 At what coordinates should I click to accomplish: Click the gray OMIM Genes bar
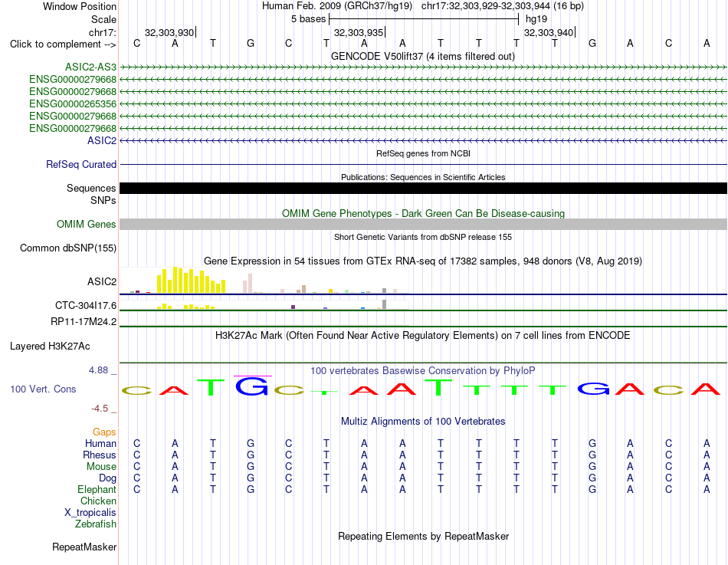[x=423, y=225]
